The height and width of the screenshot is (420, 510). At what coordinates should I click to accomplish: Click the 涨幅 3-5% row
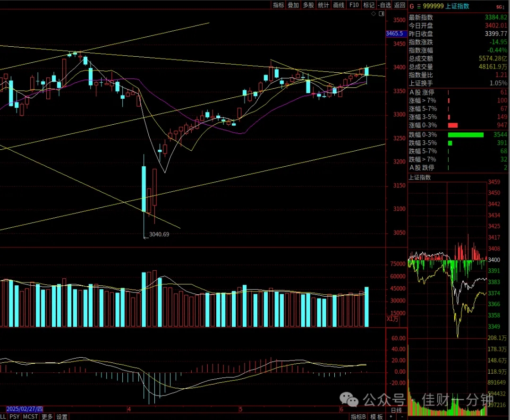458,117
